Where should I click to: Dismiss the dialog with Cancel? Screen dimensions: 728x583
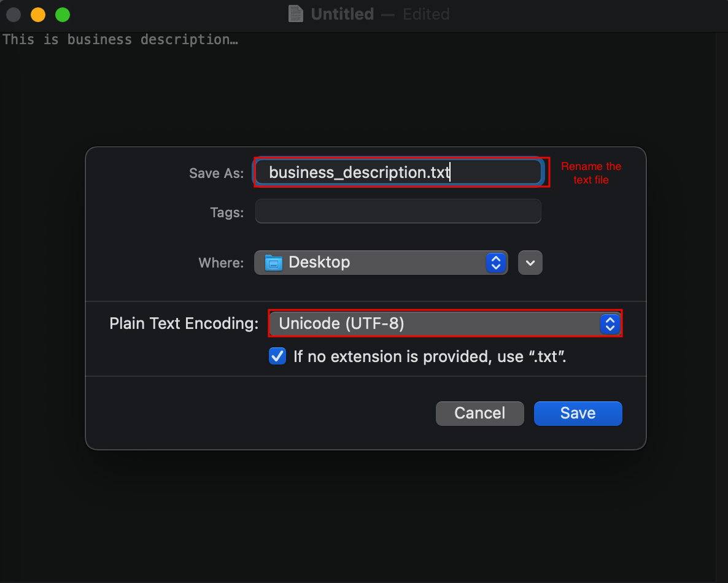479,413
